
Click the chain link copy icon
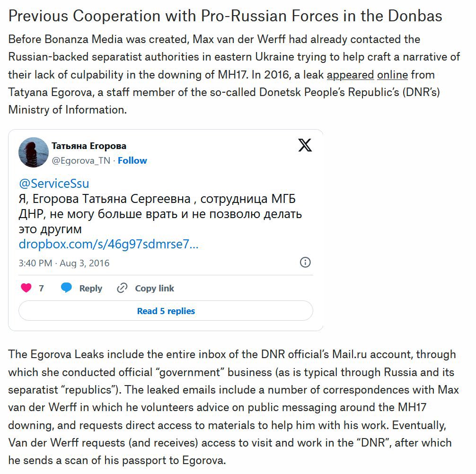point(122,288)
